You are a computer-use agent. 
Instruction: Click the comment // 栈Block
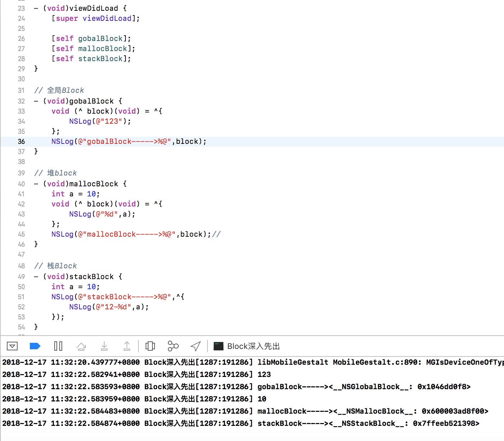(x=56, y=266)
